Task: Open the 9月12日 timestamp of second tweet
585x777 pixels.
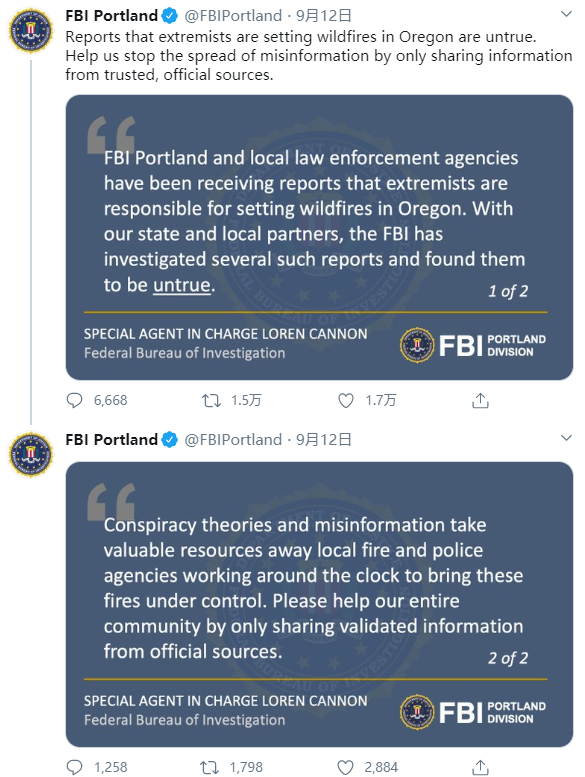Action: coord(324,440)
